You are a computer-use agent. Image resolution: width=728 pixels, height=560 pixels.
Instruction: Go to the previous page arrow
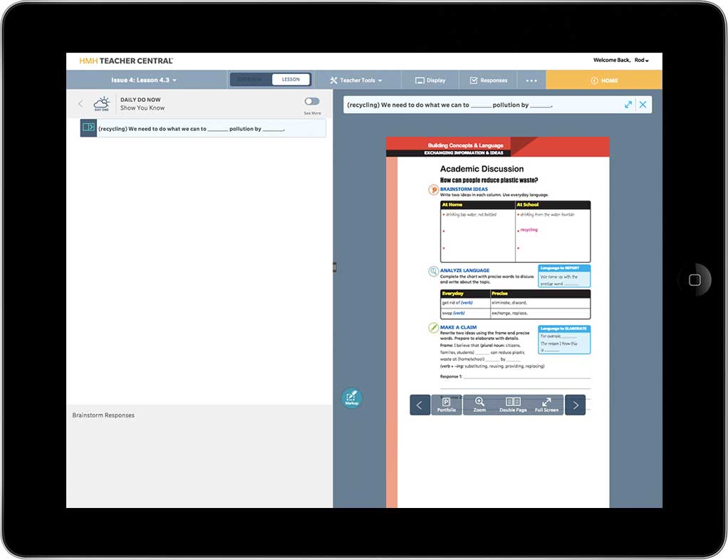click(x=420, y=405)
